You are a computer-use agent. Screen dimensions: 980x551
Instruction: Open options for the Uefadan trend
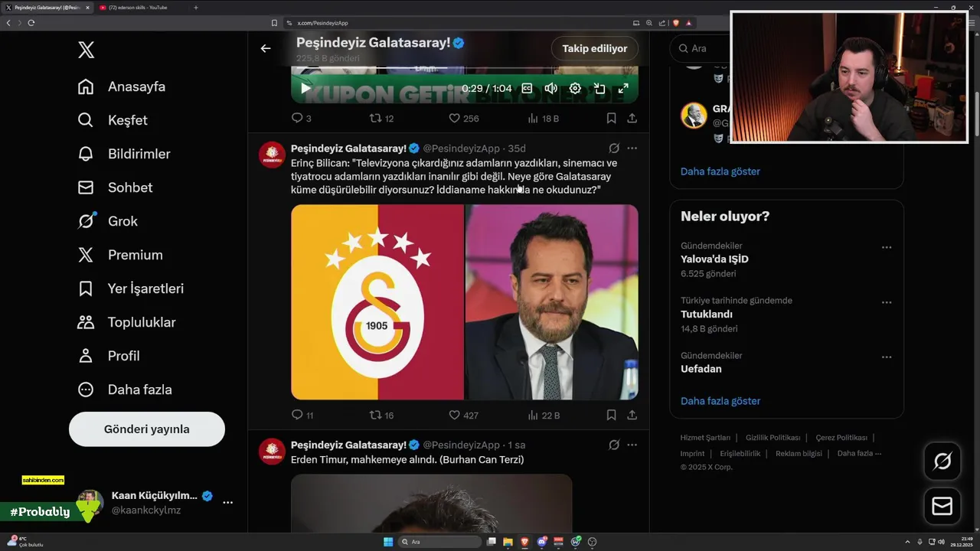pos(887,357)
